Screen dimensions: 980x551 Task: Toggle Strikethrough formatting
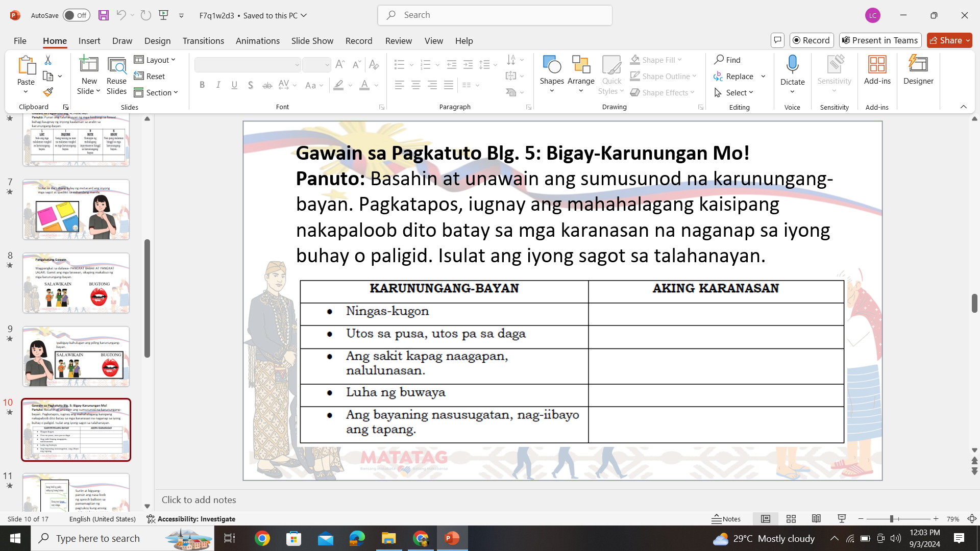point(267,85)
